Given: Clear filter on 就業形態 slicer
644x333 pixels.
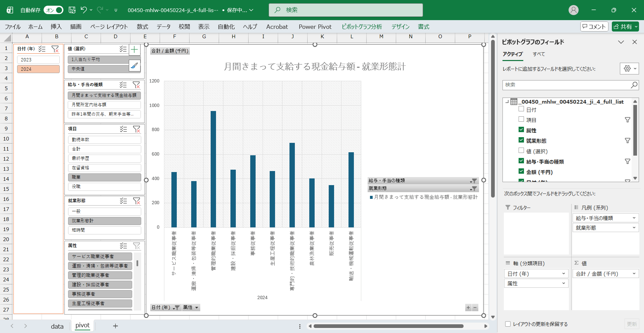Looking at the screenshot, I should (x=137, y=201).
